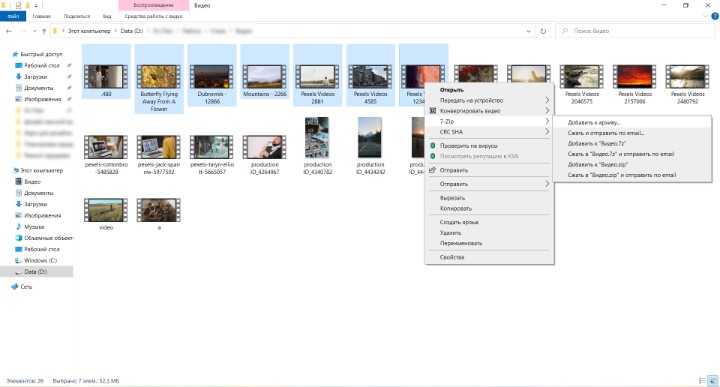Viewport: 720px width, 387px height.
Task: Choose Проверить на вирусы
Action: (x=489, y=146)
